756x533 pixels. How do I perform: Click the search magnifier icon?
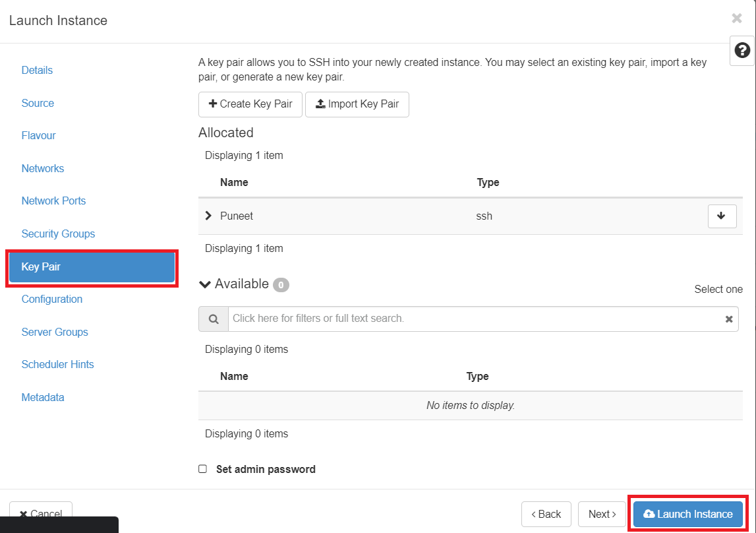click(x=214, y=319)
